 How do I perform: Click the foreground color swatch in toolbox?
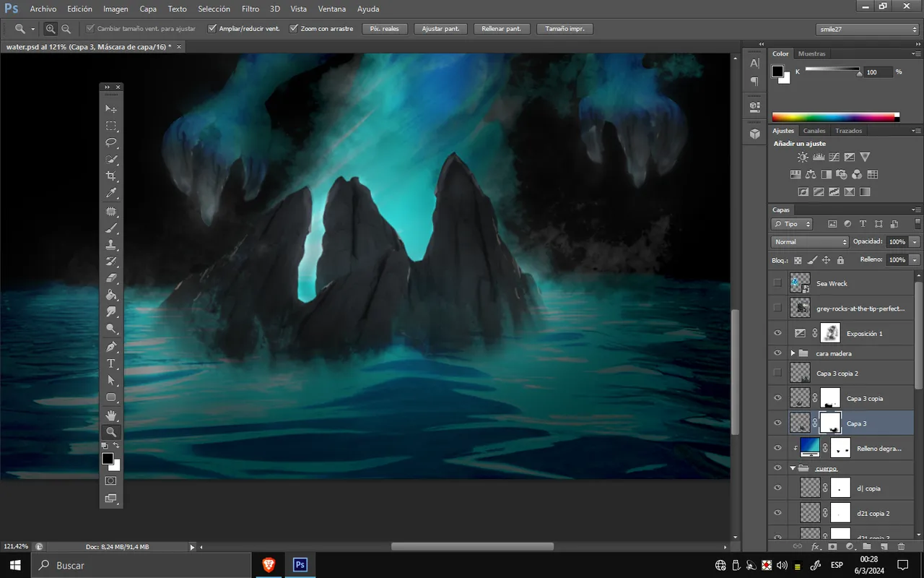108,458
